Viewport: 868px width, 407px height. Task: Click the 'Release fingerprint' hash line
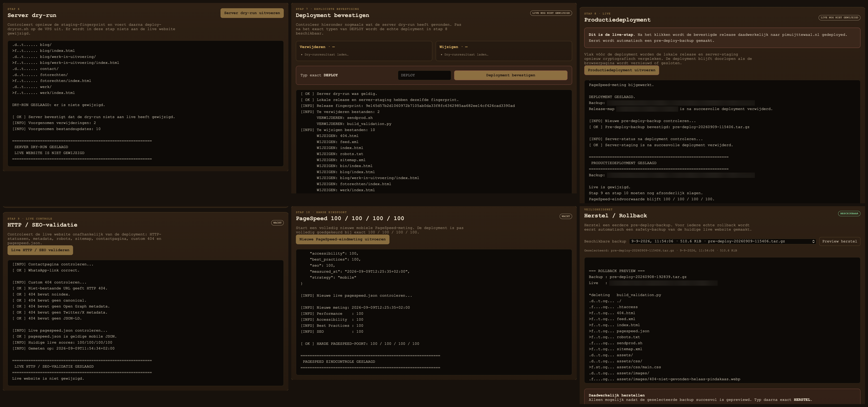pos(408,106)
